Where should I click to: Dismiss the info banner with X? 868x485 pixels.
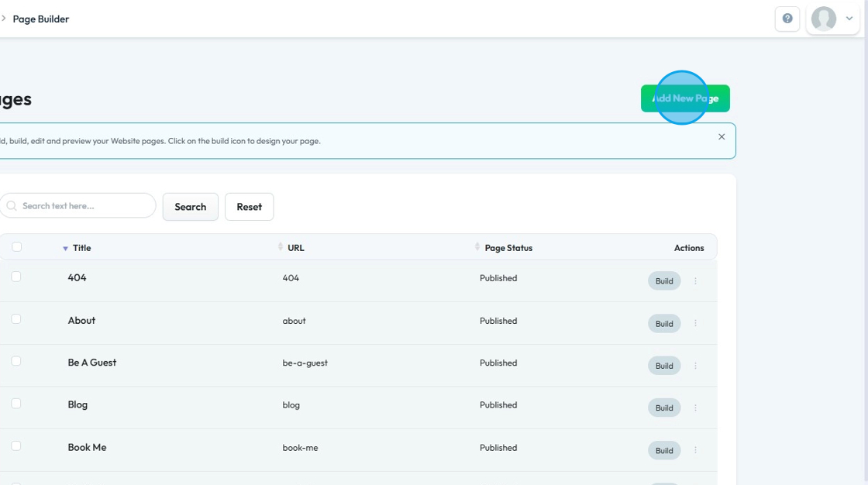point(722,137)
